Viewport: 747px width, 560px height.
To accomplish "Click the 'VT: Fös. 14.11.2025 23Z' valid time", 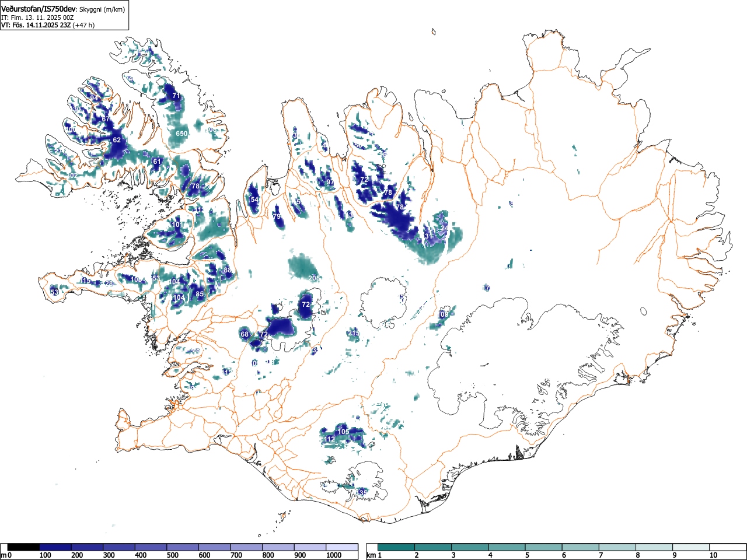I will pyautogui.click(x=36, y=25).
